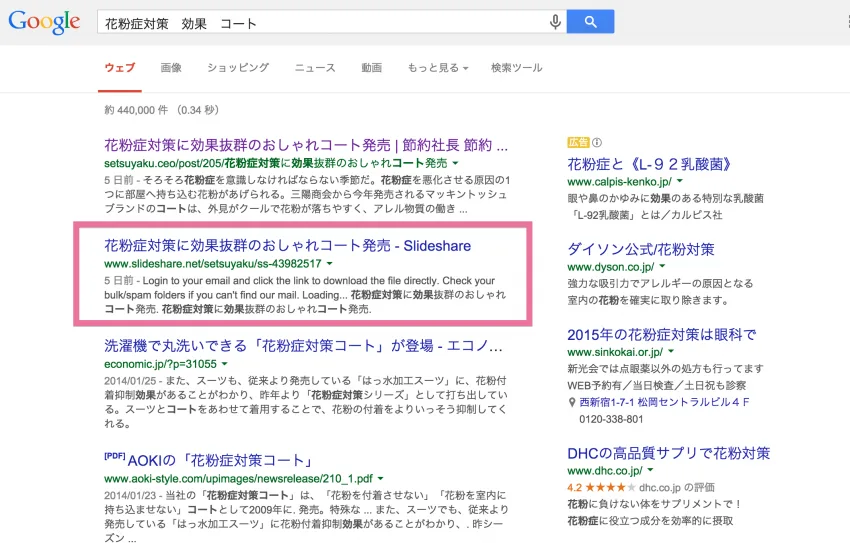Click the map pin icon by 西新宿 address

click(x=572, y=403)
